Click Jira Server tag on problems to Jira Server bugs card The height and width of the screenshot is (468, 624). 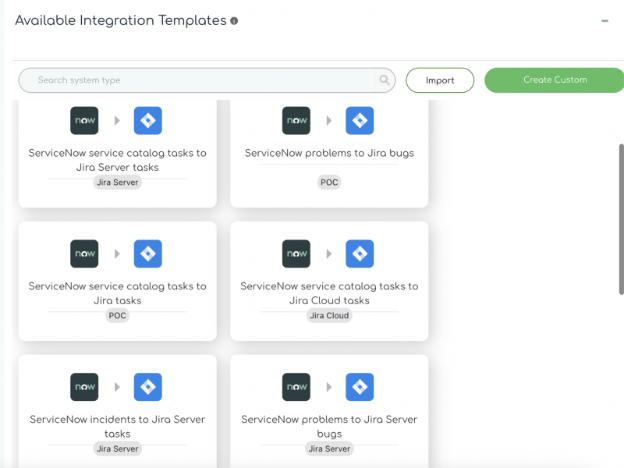[329, 448]
